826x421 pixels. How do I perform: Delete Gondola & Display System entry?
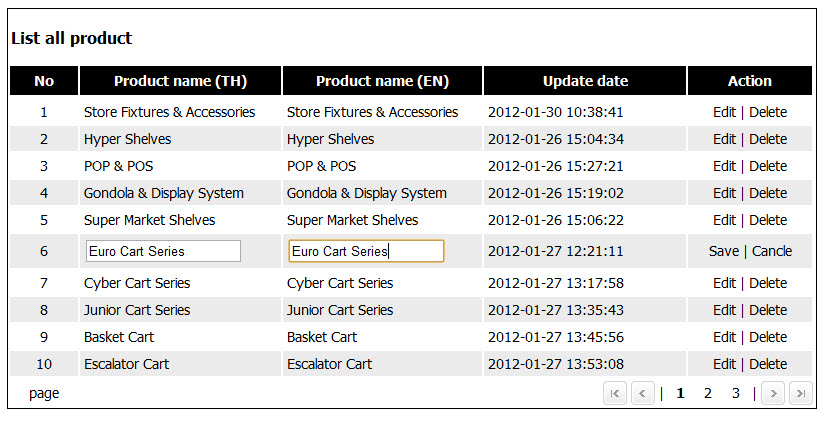click(x=768, y=193)
